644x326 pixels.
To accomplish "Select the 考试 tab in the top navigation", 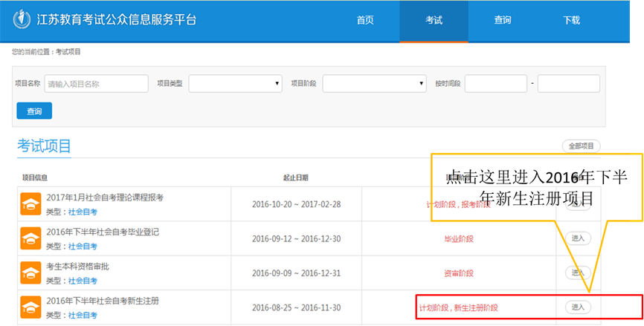I will tap(434, 21).
